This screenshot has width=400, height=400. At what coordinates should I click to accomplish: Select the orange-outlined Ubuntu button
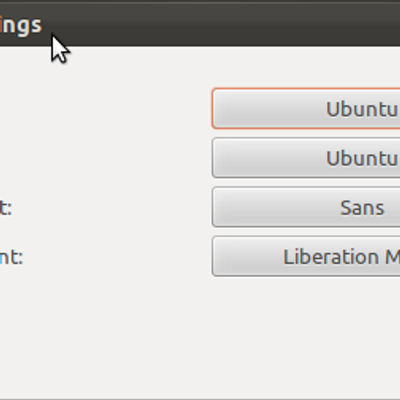(x=306, y=108)
